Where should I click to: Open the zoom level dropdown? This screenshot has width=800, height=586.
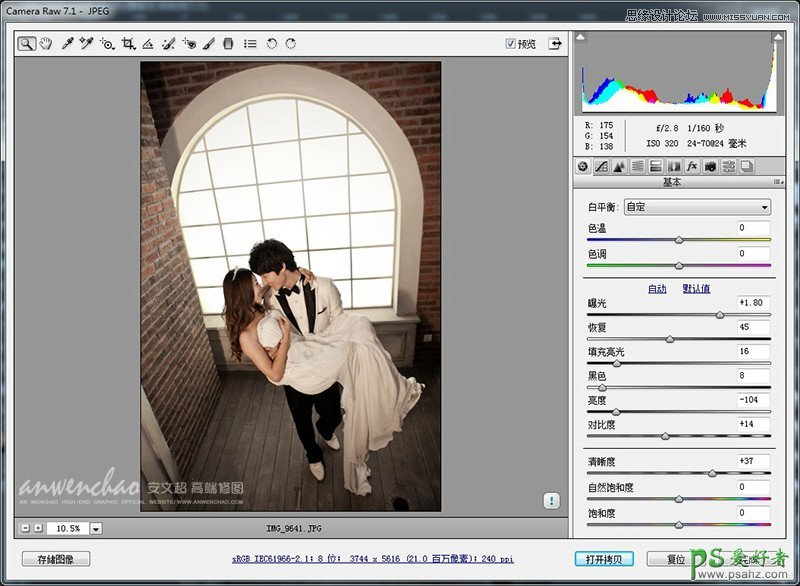[x=96, y=528]
